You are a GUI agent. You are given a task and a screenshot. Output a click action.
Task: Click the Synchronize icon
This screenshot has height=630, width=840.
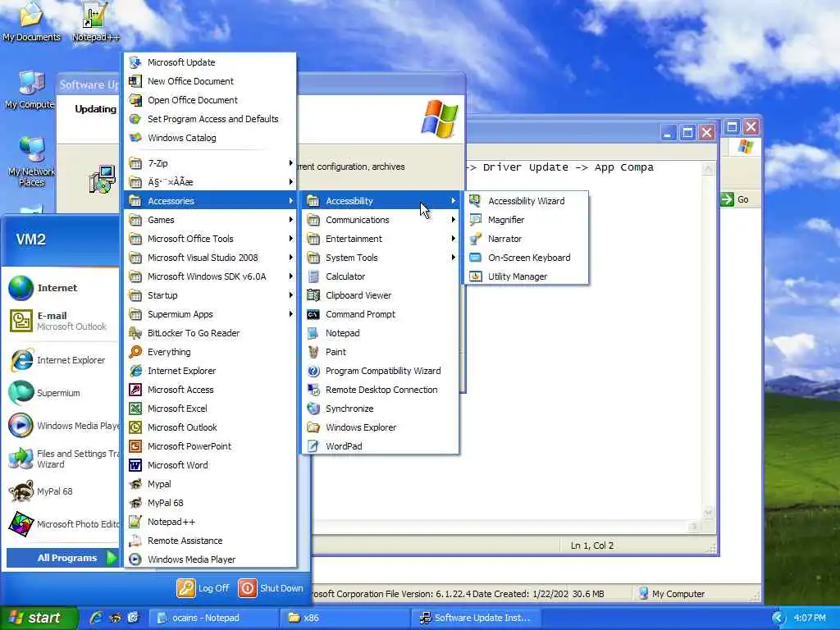click(313, 409)
